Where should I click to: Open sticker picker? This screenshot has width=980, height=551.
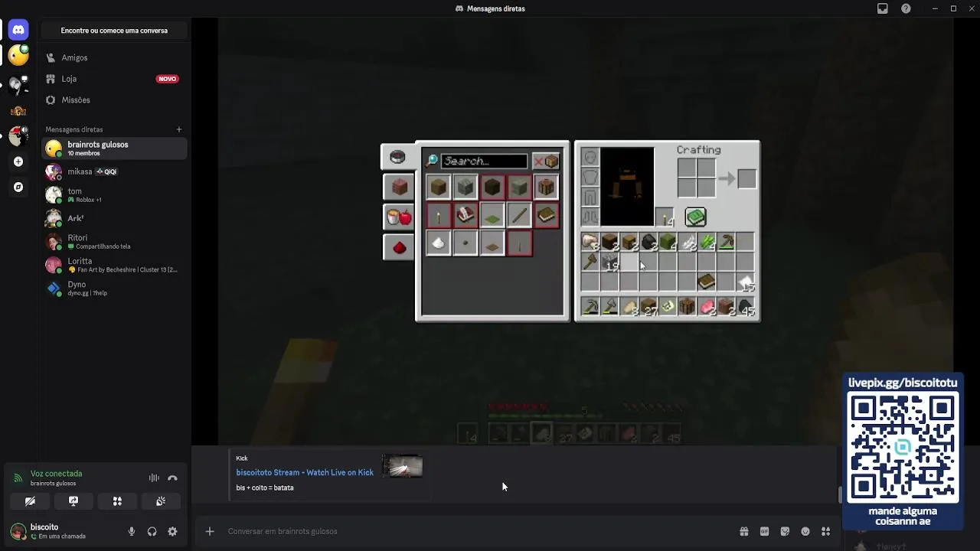point(785,531)
